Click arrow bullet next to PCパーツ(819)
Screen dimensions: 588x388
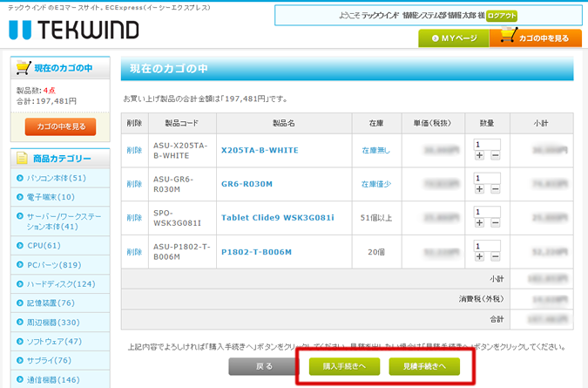point(20,264)
